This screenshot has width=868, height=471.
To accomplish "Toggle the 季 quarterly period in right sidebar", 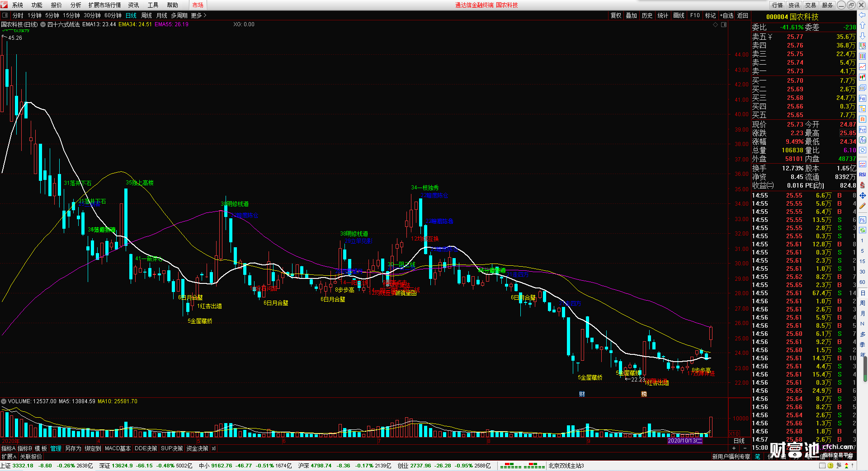I will [x=863, y=344].
